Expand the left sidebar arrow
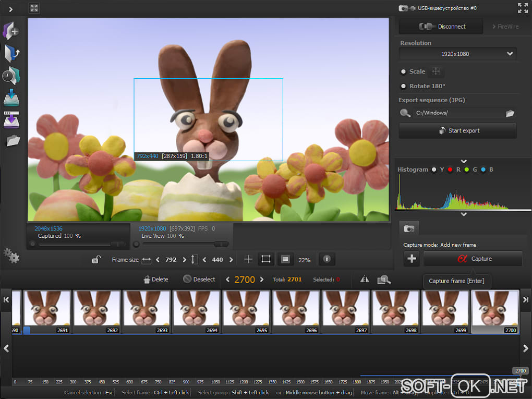Viewport: 532px width, 399px height. [x=10, y=9]
